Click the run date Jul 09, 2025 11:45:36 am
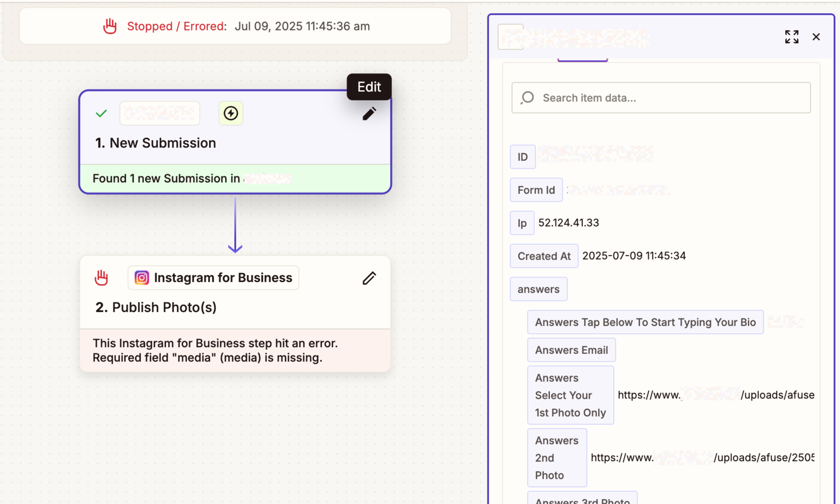Viewport: 840px width, 504px height. pos(302,26)
